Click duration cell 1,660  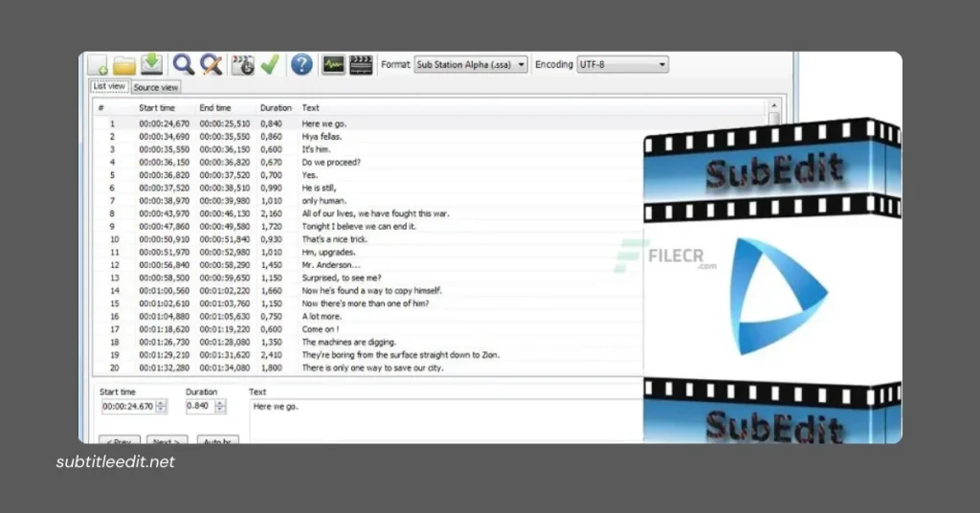click(271, 291)
